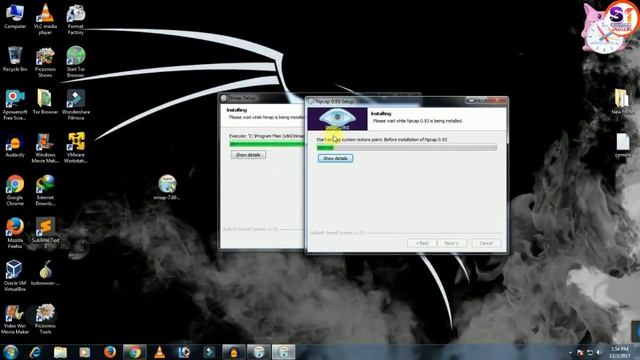Open VLC from the taskbar
640x360 pixels.
160,352
